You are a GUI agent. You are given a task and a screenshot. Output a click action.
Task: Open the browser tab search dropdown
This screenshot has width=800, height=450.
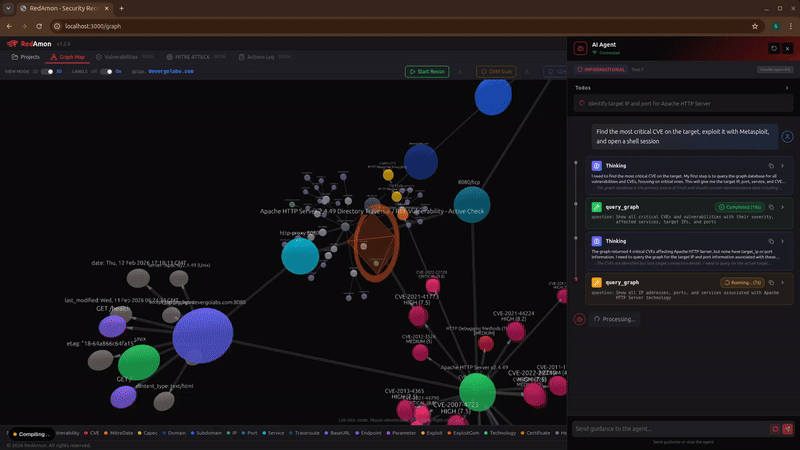point(8,8)
